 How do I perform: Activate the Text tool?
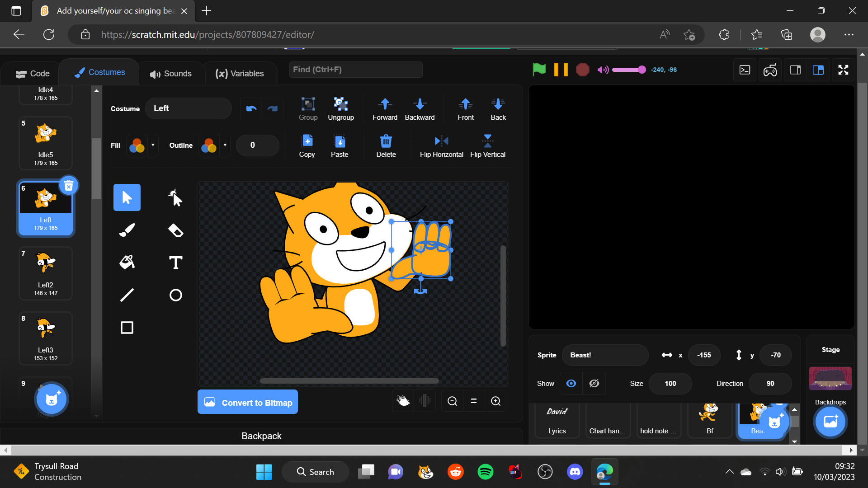(175, 262)
